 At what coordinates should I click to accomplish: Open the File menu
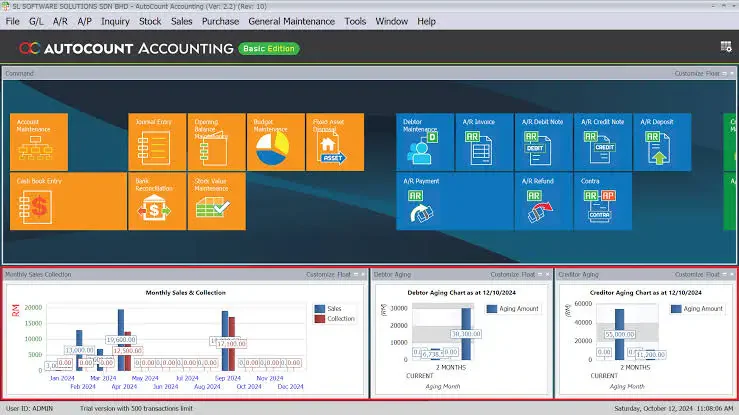[x=13, y=21]
